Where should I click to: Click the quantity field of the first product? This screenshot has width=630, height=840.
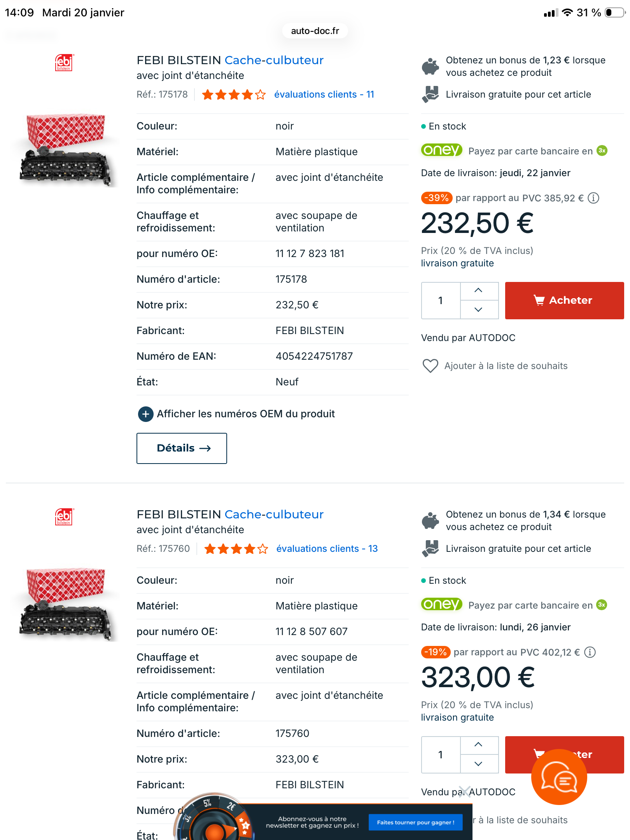(441, 300)
